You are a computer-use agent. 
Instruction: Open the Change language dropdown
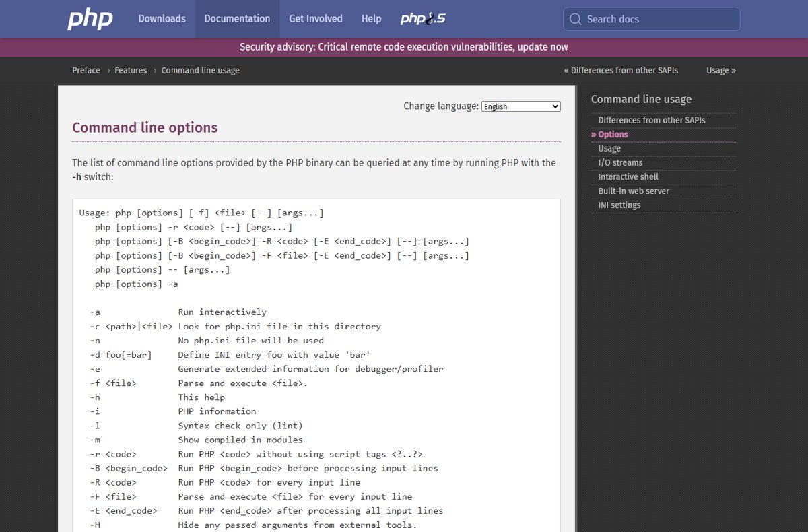[520, 106]
